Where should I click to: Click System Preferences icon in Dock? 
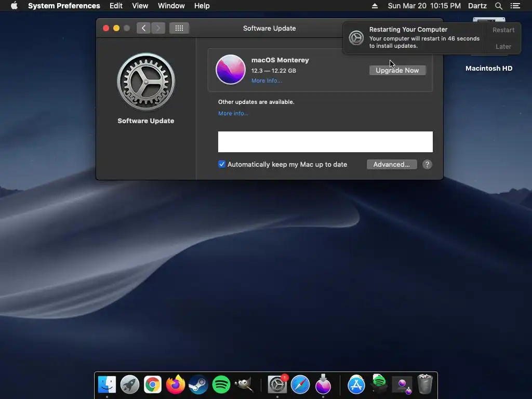tap(277, 384)
